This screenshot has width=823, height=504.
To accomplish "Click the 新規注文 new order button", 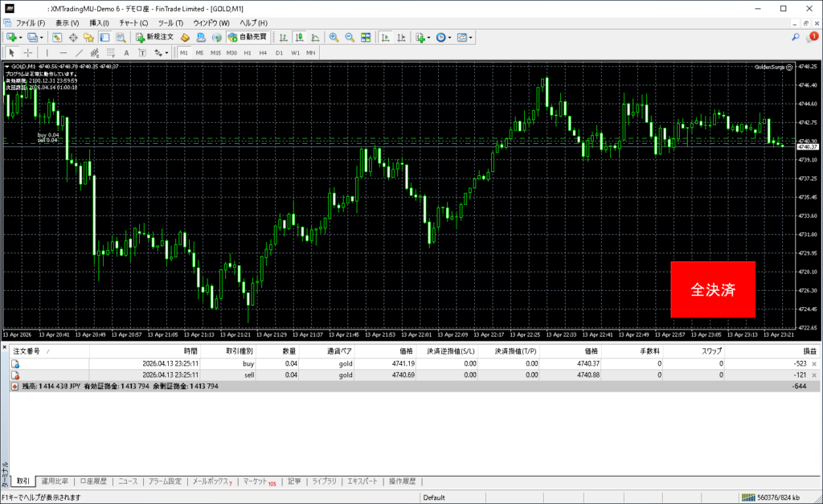I will 154,37.
